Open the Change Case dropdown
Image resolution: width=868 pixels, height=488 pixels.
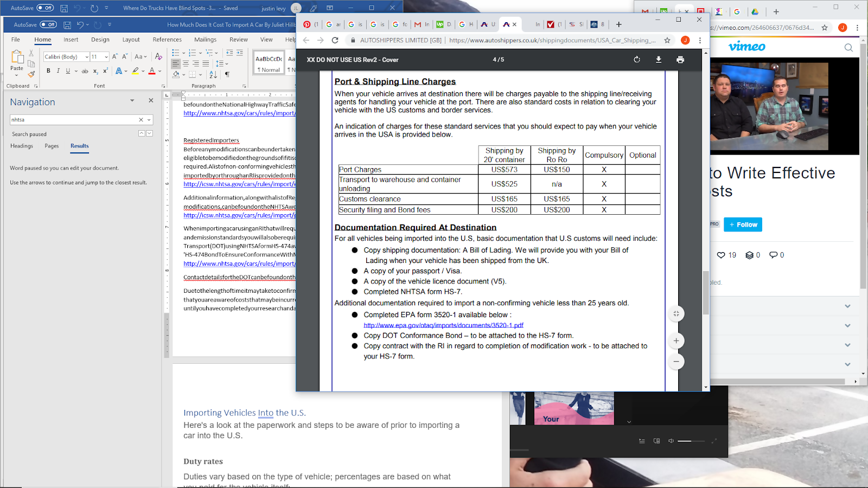pyautogui.click(x=140, y=56)
